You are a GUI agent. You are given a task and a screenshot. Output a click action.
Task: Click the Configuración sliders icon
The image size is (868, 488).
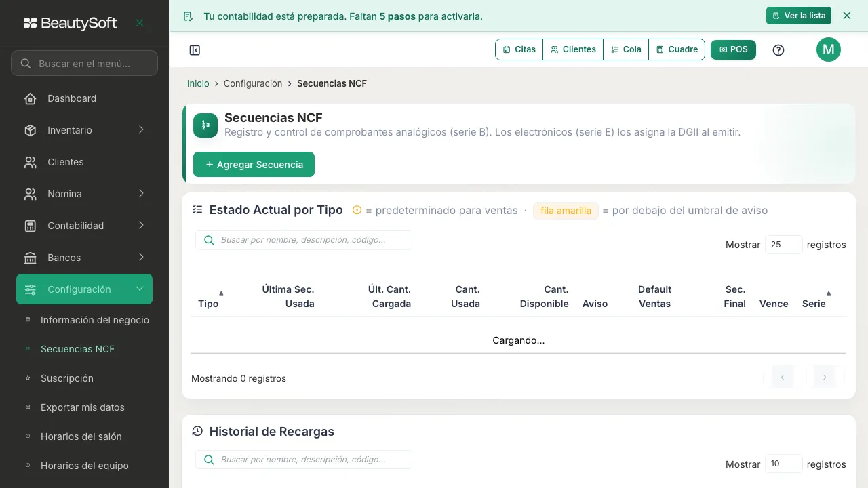click(x=31, y=289)
